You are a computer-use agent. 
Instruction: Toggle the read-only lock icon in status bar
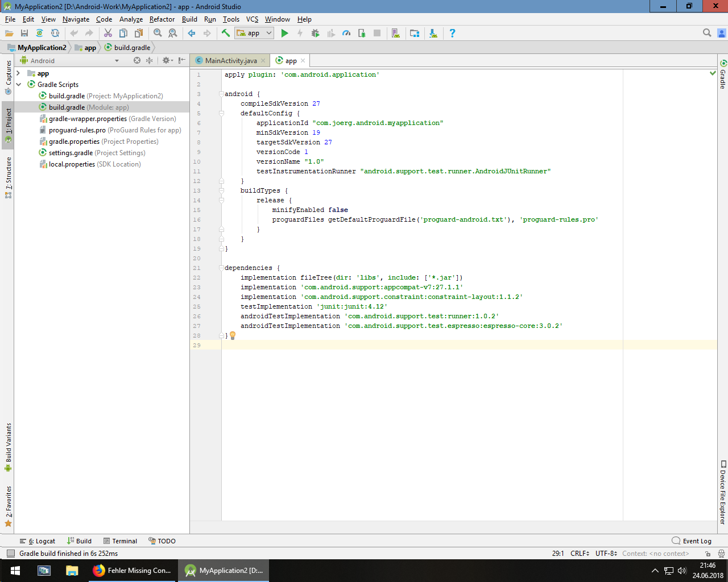[708, 554]
